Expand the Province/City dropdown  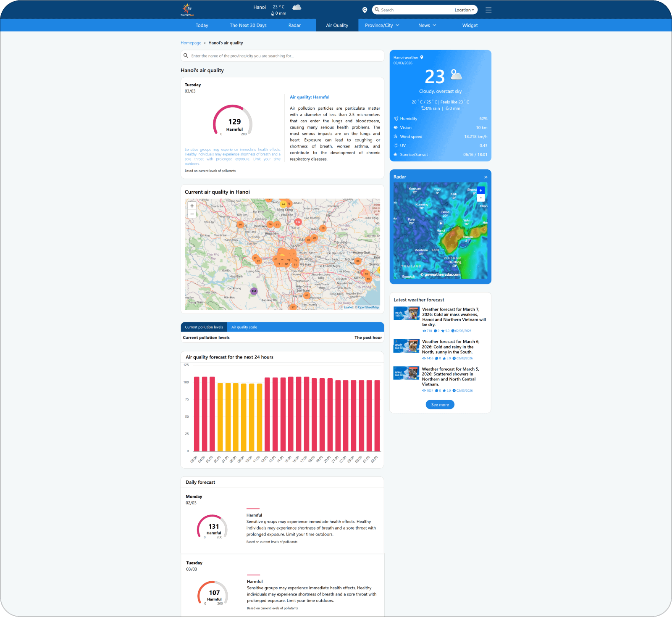point(381,25)
